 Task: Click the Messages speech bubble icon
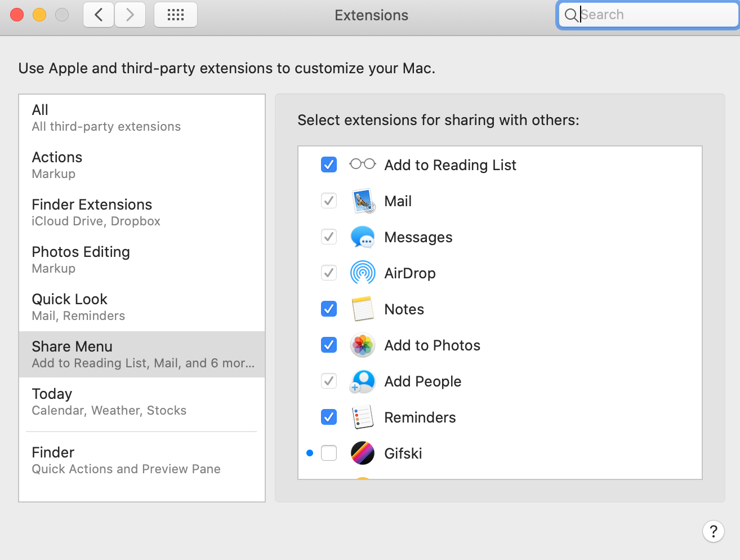click(363, 237)
